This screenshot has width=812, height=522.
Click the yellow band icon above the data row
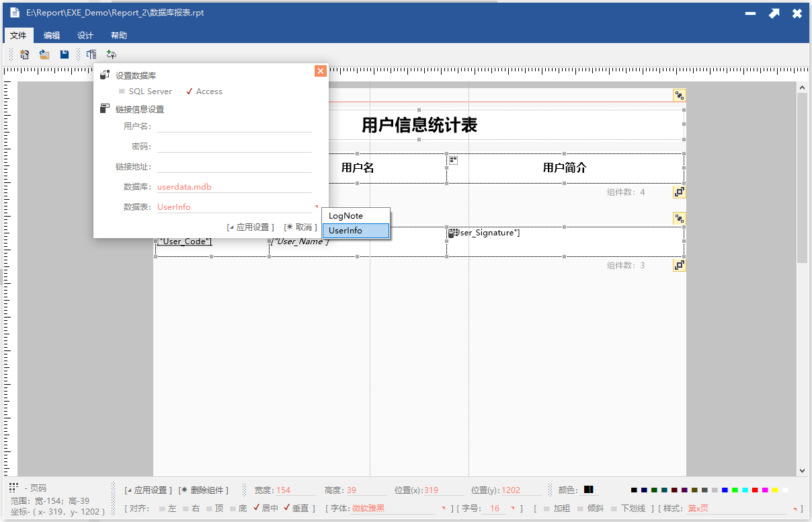click(x=679, y=219)
